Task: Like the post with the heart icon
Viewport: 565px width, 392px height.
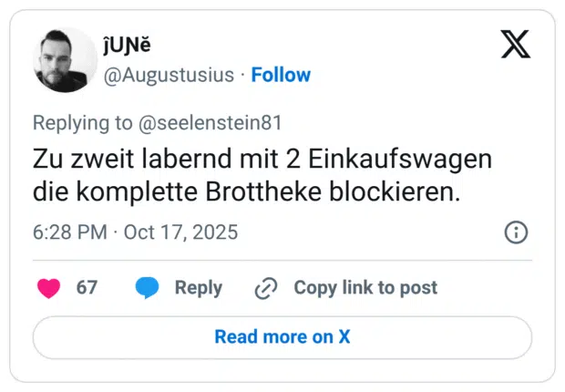Action: (48, 288)
